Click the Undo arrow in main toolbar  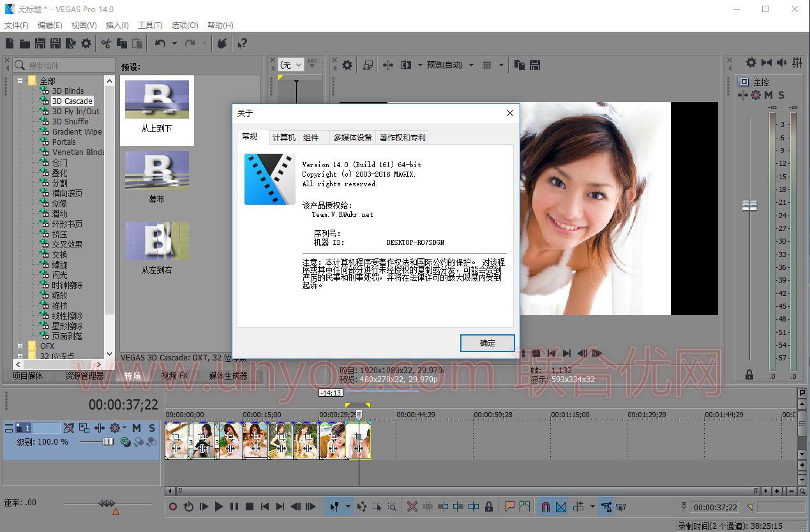(160, 43)
